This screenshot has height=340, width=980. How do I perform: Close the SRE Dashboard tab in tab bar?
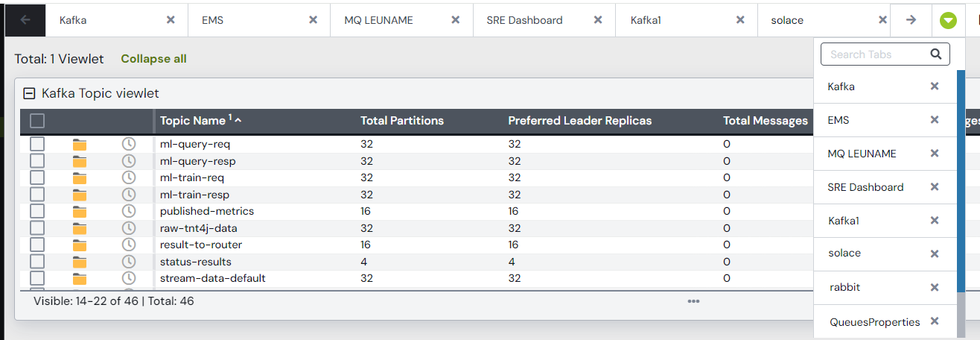click(598, 20)
